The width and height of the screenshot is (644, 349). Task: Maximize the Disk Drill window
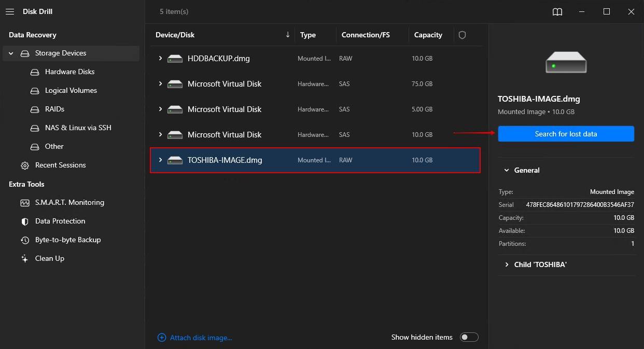607,11
